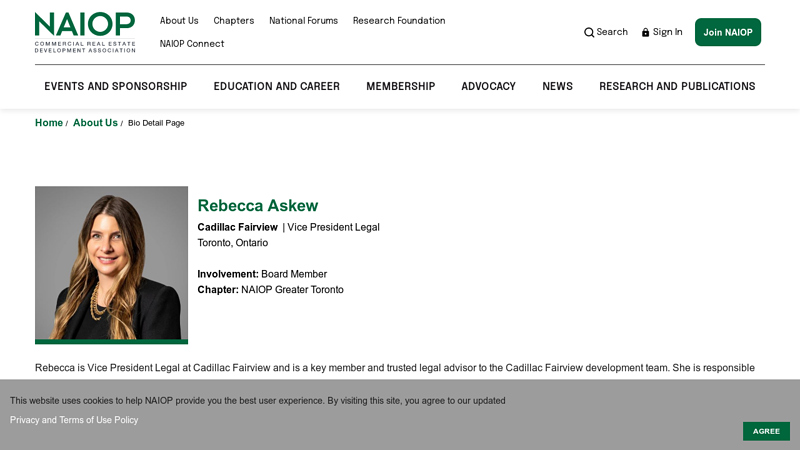Click Sign In text
Viewport: 800px width, 450px height.
point(667,32)
